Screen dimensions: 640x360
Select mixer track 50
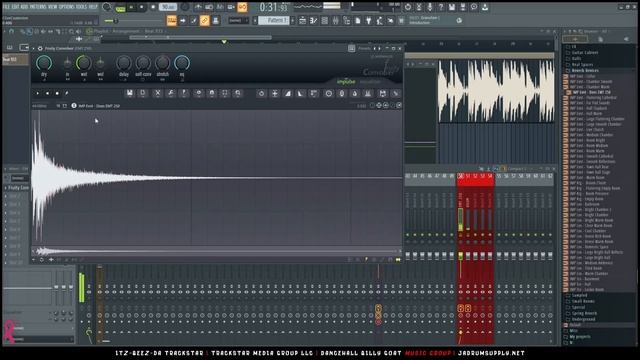click(461, 176)
